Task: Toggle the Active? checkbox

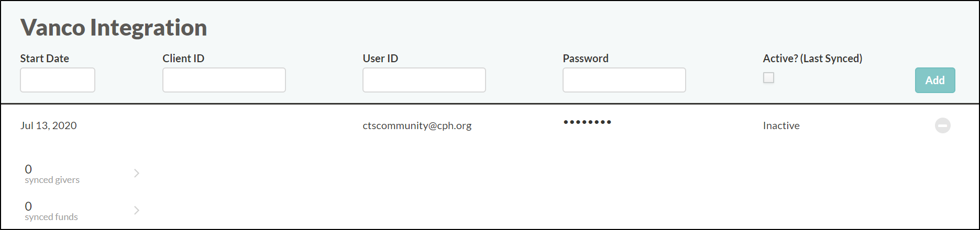Action: 768,78
